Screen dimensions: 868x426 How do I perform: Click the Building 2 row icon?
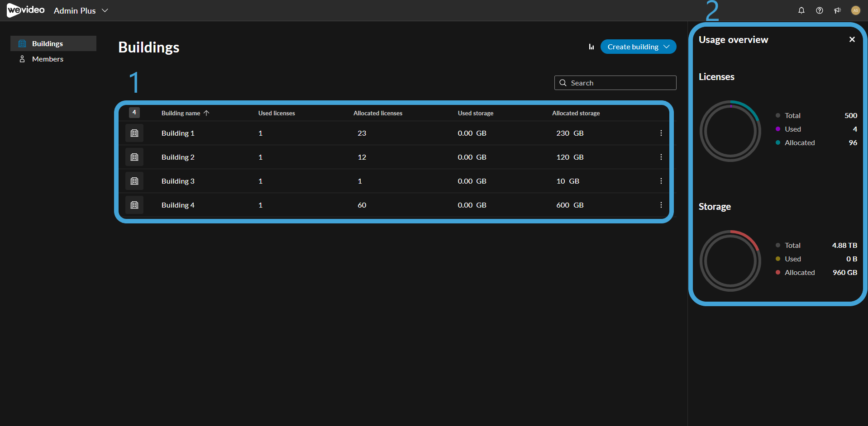(134, 157)
